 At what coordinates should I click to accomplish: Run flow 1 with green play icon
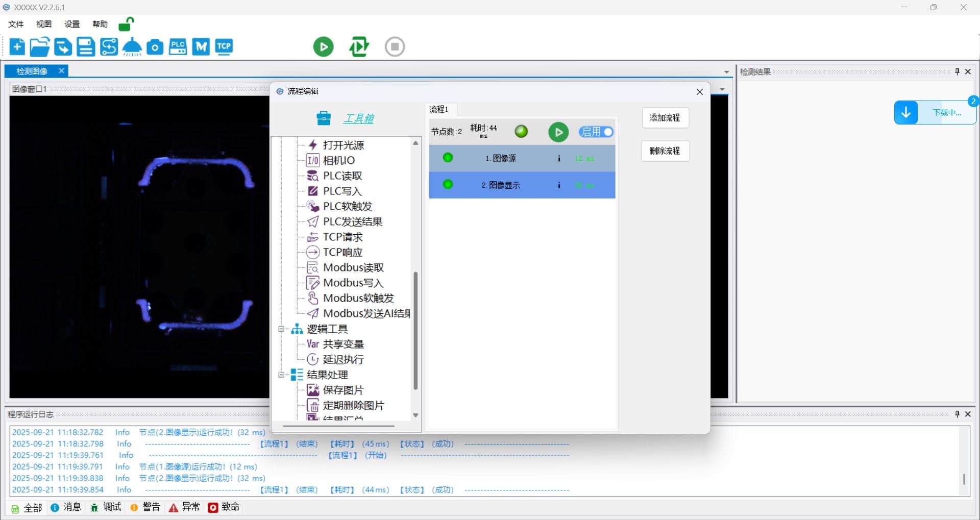pos(558,132)
